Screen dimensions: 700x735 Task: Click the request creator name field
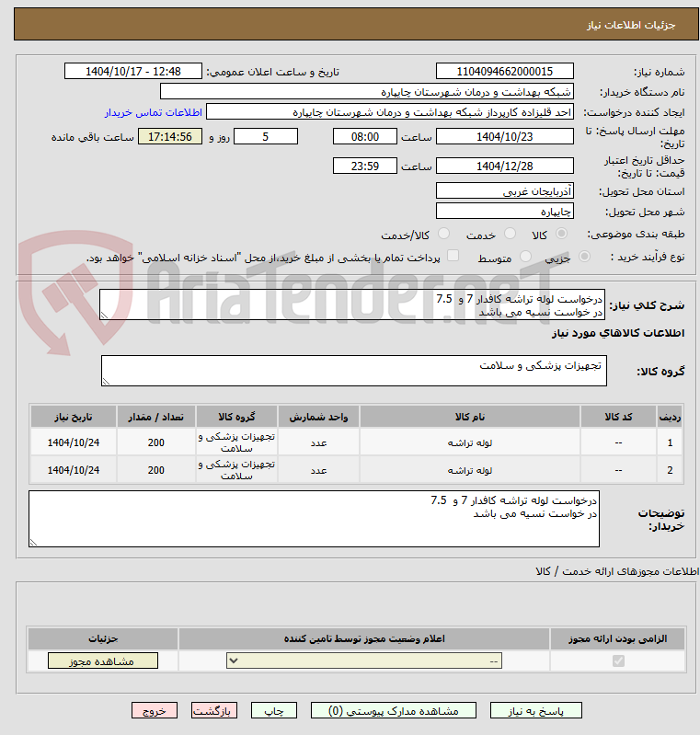point(390,112)
